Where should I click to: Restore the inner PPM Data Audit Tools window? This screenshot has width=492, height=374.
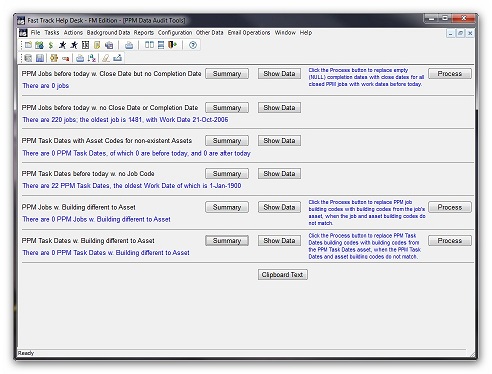(x=460, y=33)
